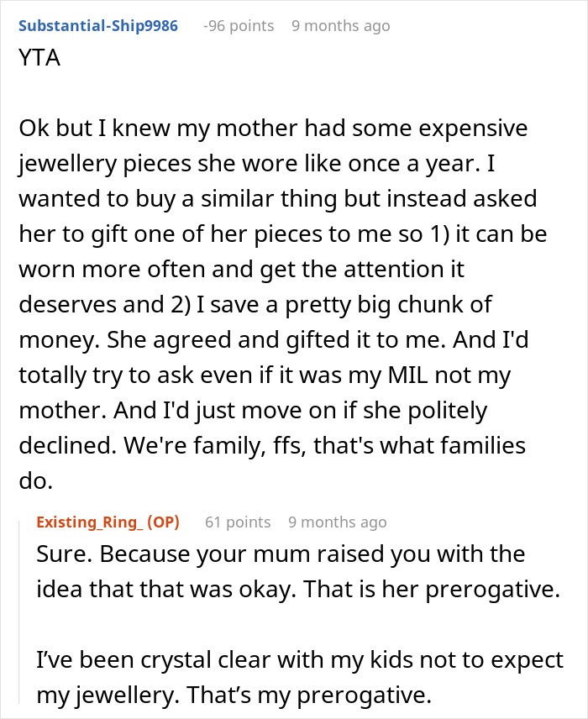The width and height of the screenshot is (588, 719).
Task: Open the timestamp on the OP reply
Action: pyautogui.click(x=338, y=522)
